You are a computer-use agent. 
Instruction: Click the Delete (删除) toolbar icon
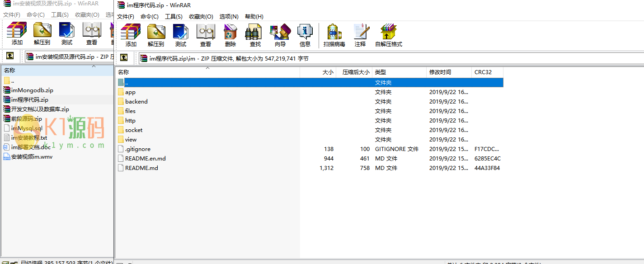[x=230, y=35]
